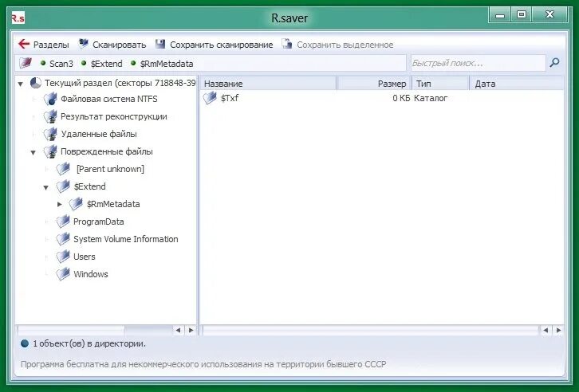Click status text 1 объект(ов) в директории

pyautogui.click(x=89, y=343)
